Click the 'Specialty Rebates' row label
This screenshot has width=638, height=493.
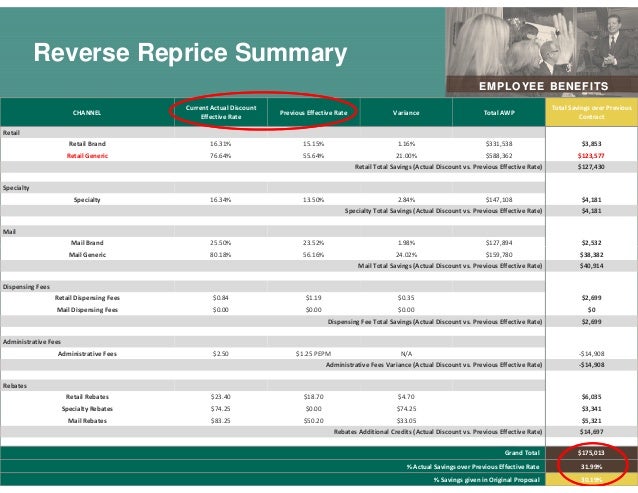click(87, 409)
